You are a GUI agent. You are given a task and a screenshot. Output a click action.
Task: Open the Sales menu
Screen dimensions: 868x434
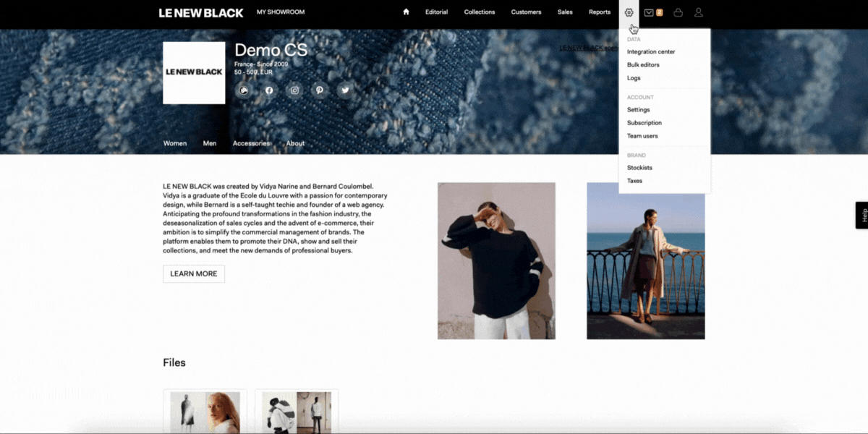point(565,12)
